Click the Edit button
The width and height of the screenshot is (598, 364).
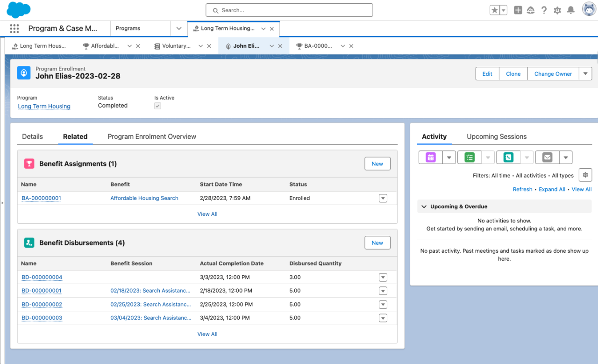(x=487, y=74)
